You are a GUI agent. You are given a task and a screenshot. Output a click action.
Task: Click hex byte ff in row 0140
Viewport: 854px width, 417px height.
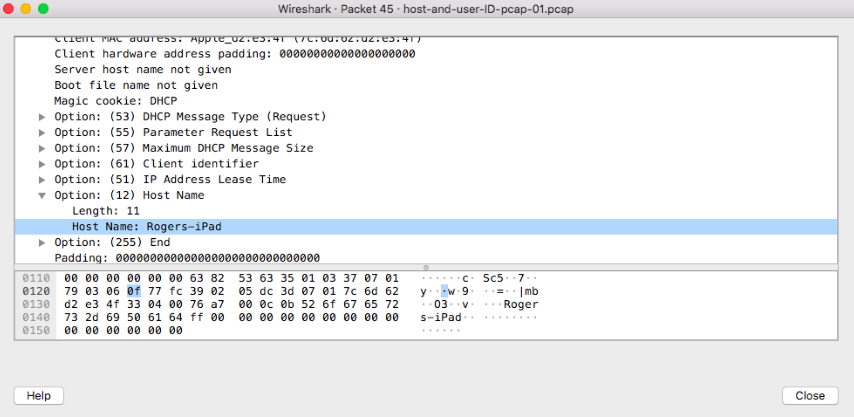(x=196, y=317)
